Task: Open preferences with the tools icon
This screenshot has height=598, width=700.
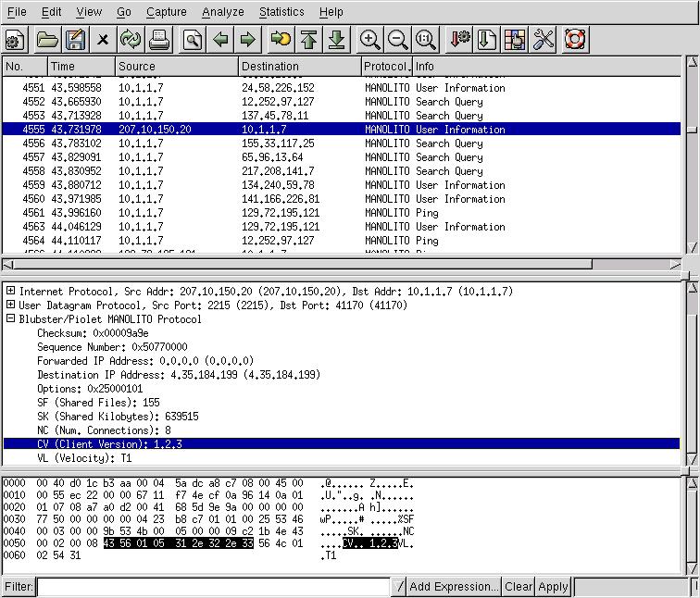Action: (544, 40)
